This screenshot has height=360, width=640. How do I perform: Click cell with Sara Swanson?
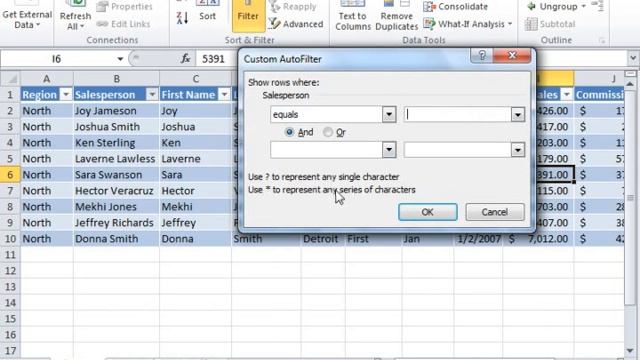[116, 175]
